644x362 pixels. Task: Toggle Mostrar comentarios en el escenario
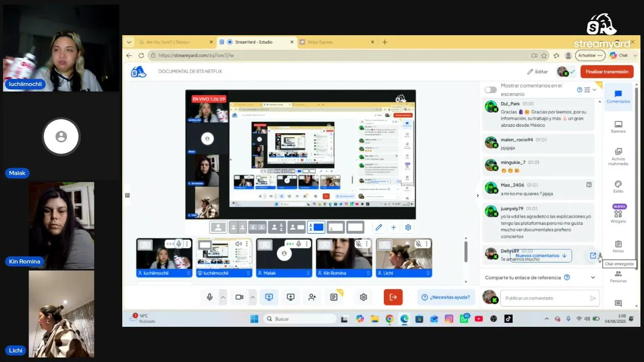coord(491,90)
